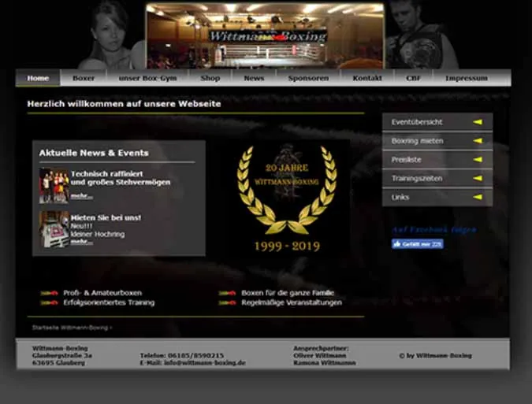532x404 pixels.
Task: Click info@wittmann-boxing.de email address
Action: pos(205,362)
